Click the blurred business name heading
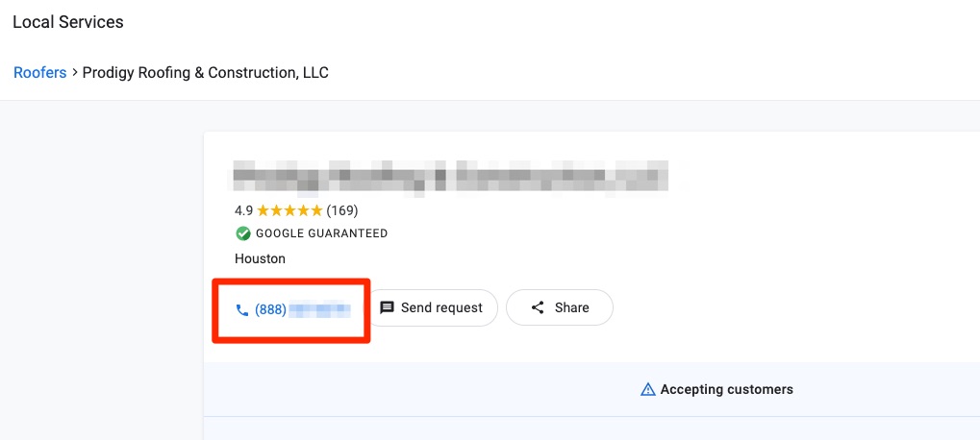This screenshot has height=440, width=980. coord(461,177)
